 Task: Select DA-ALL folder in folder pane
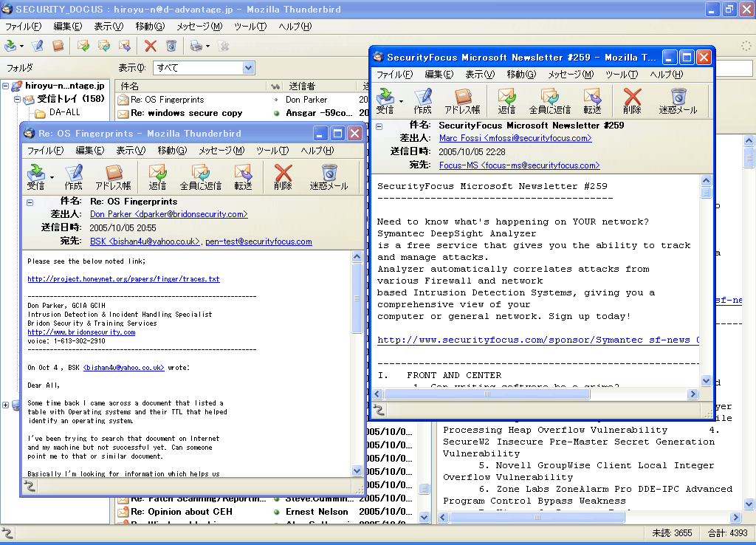[65, 112]
